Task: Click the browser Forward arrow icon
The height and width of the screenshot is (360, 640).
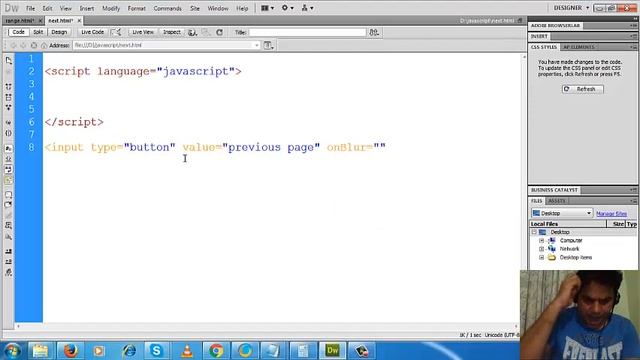Action: 23,45
